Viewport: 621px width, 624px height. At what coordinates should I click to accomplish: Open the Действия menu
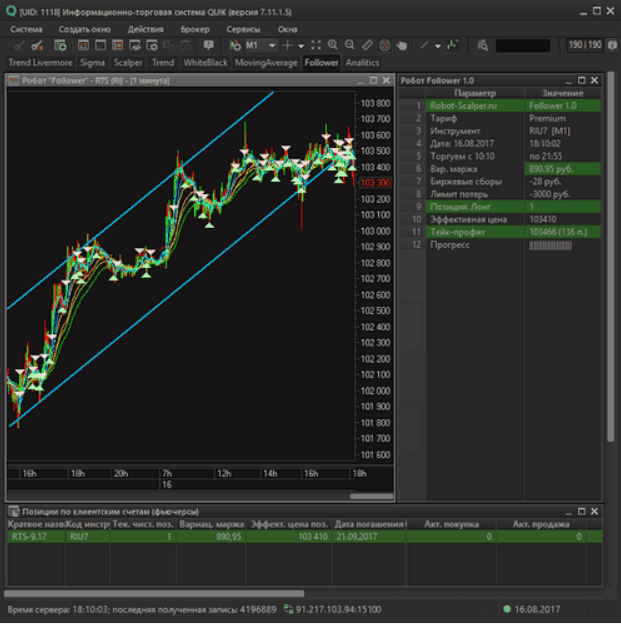(145, 29)
